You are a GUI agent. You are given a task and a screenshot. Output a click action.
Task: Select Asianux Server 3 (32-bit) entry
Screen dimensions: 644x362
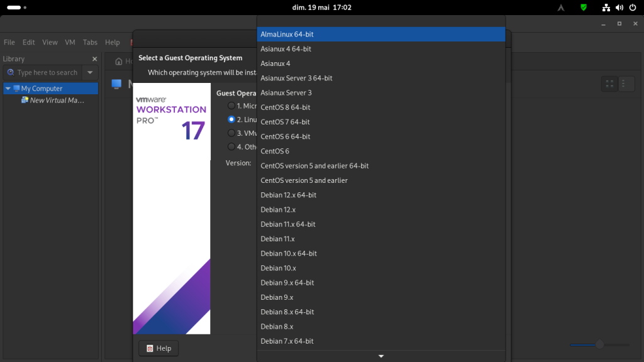pos(380,93)
